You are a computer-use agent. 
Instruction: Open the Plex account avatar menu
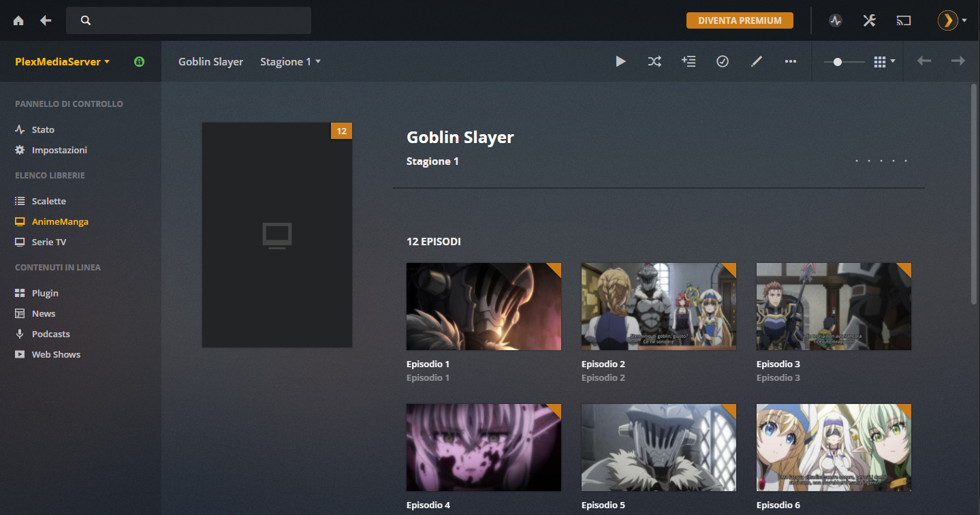click(951, 20)
